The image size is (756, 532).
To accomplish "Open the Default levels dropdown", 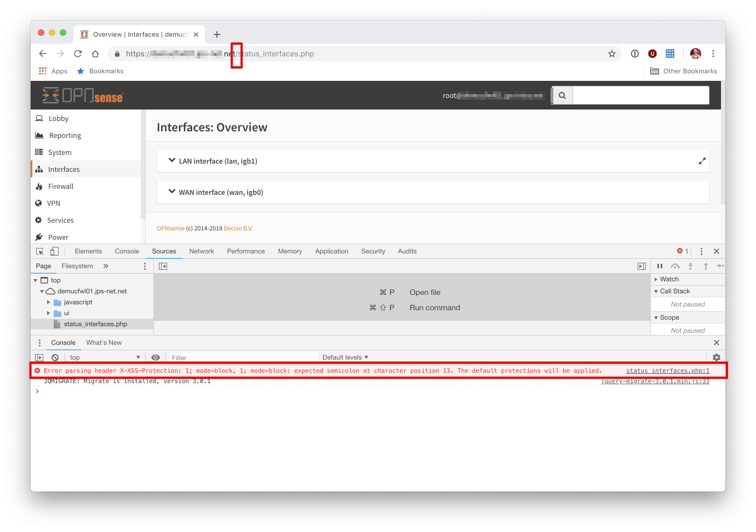I will click(345, 357).
